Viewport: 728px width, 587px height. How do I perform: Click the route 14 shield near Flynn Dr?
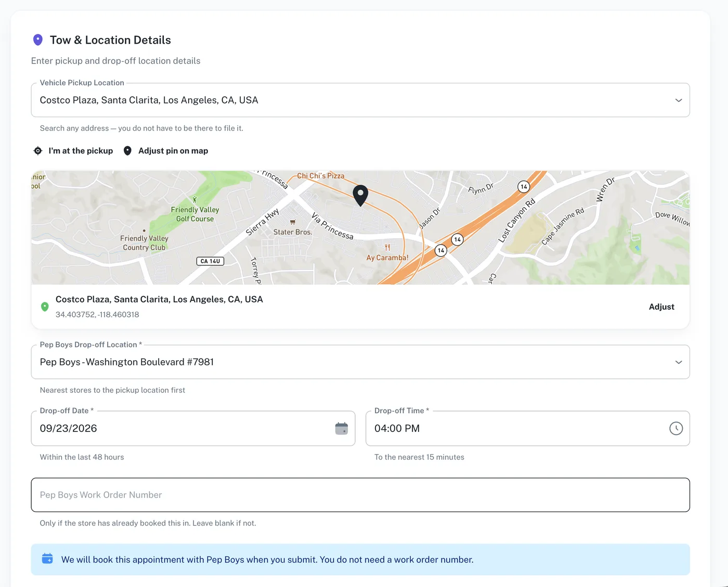coord(524,187)
